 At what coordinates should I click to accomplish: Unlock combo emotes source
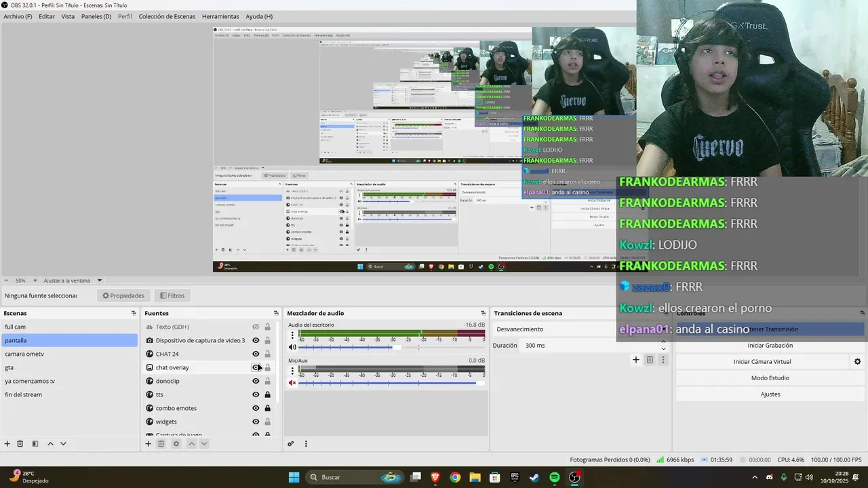267,408
